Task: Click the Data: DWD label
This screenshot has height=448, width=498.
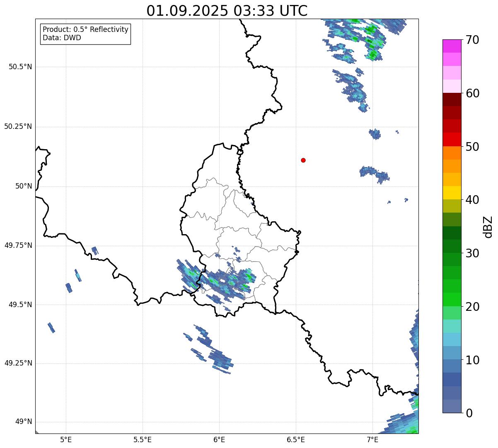Action: 62,38
